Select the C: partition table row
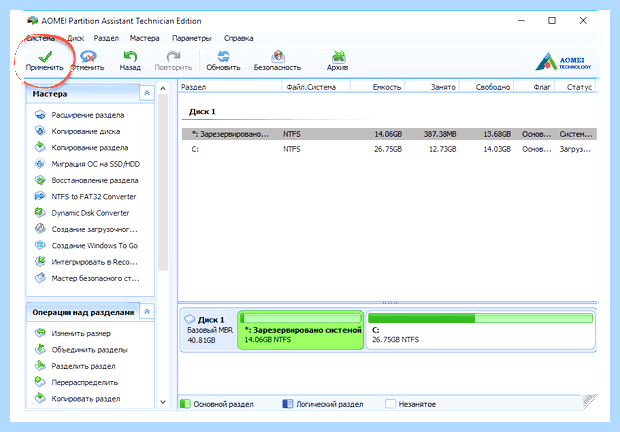Viewport: 620px width, 432px height. coord(389,149)
